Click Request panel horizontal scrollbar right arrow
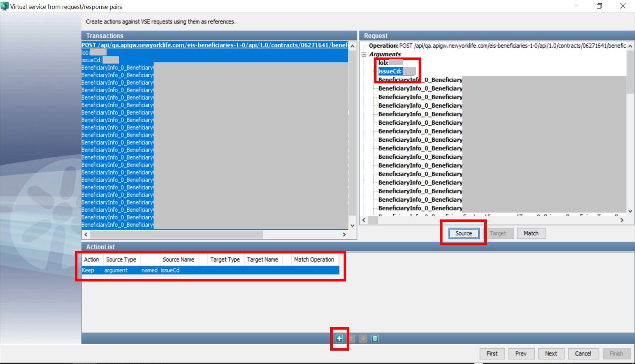635x364 pixels. (622, 220)
